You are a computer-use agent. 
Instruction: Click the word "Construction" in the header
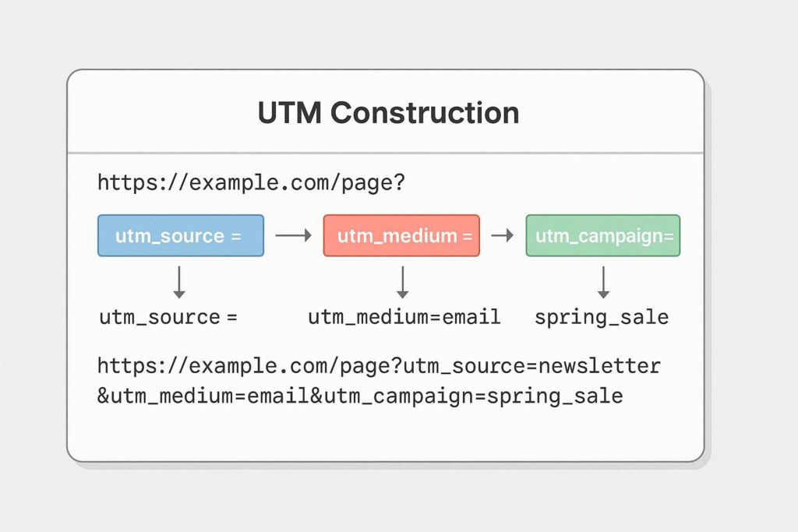point(425,114)
